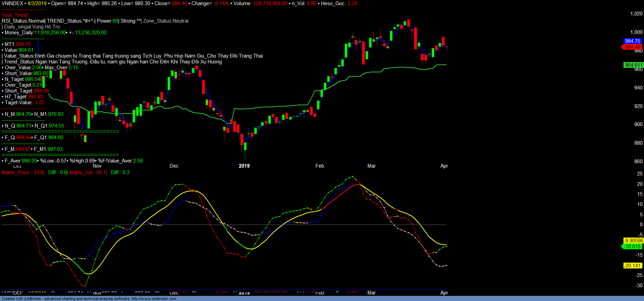The image size is (644, 301).
Task: Click Dec on the price chart time axis
Action: point(174,166)
